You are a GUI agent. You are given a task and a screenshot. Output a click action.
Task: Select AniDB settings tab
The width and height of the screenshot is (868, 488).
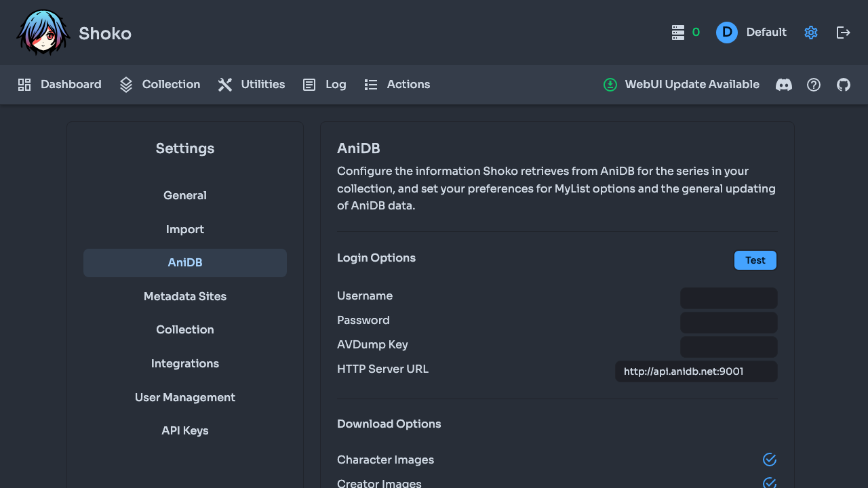[185, 263]
